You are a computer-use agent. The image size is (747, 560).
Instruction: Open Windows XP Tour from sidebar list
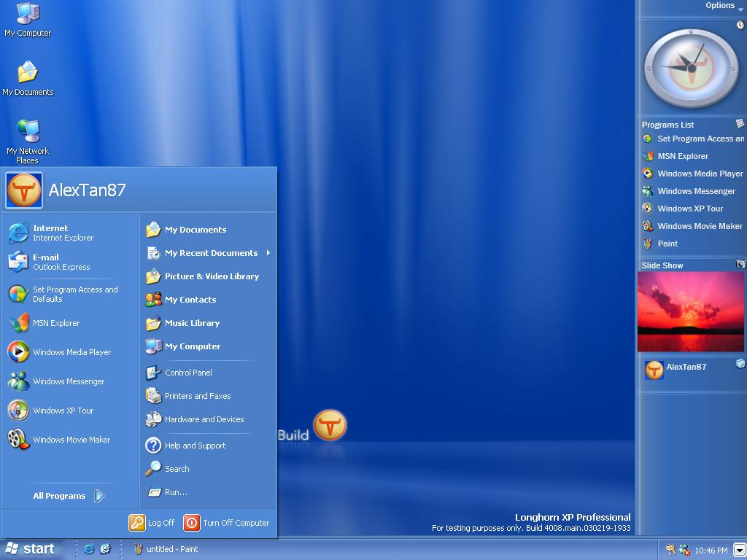tap(682, 209)
